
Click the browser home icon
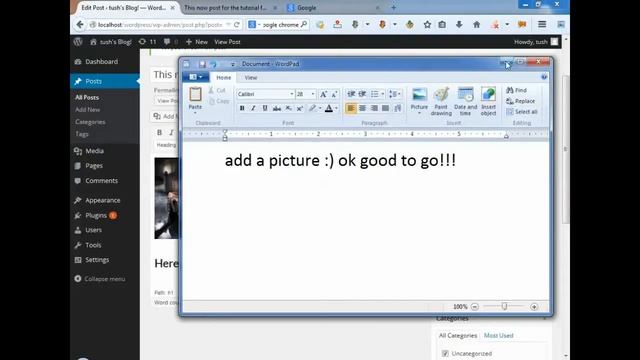point(476,24)
